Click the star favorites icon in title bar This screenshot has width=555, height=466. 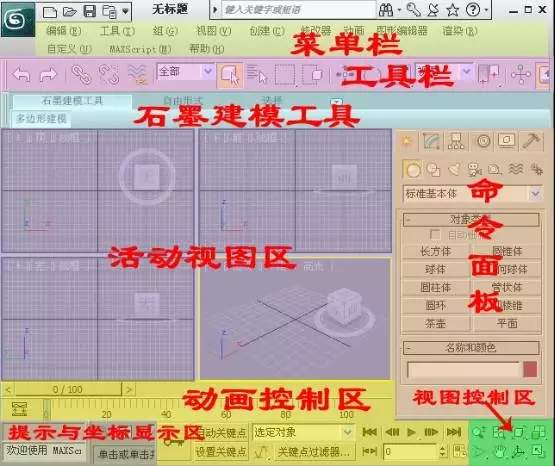[453, 10]
